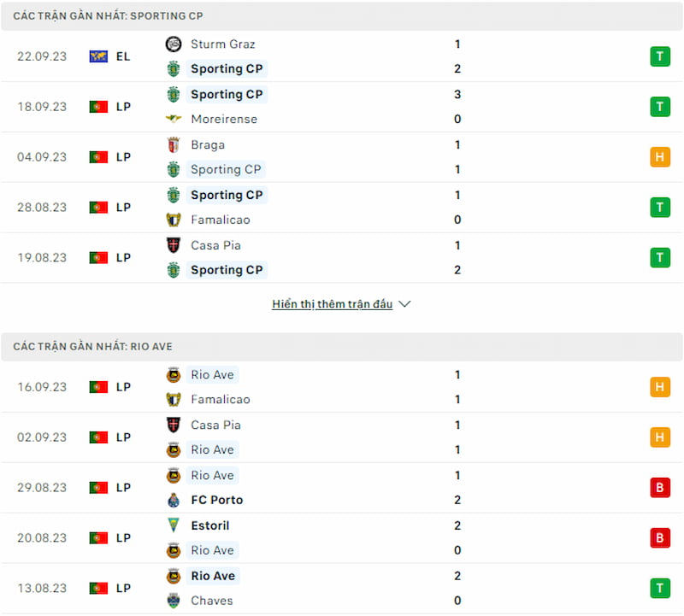Expand the chevron next to Hiển thị thêm trận đấu

(x=404, y=304)
